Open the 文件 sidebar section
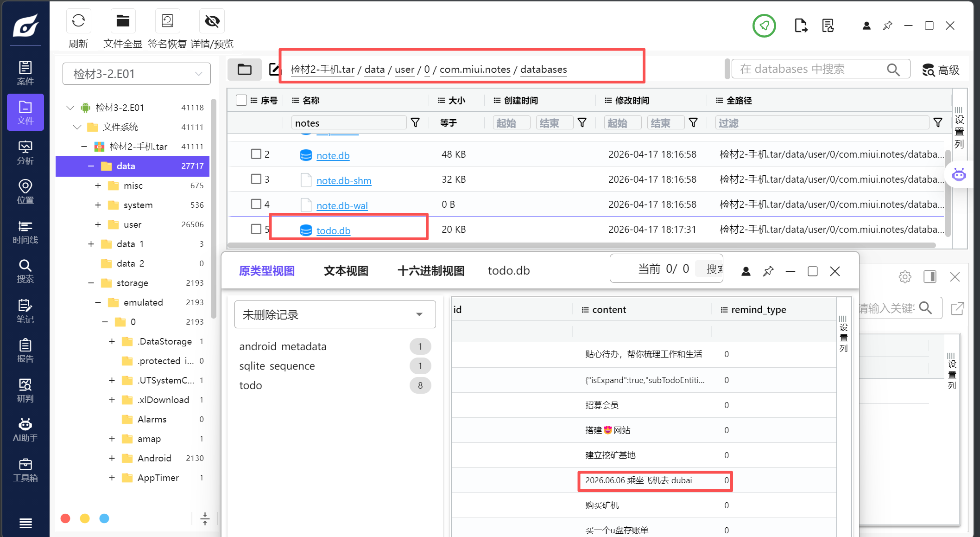The image size is (980, 537). coord(25,112)
